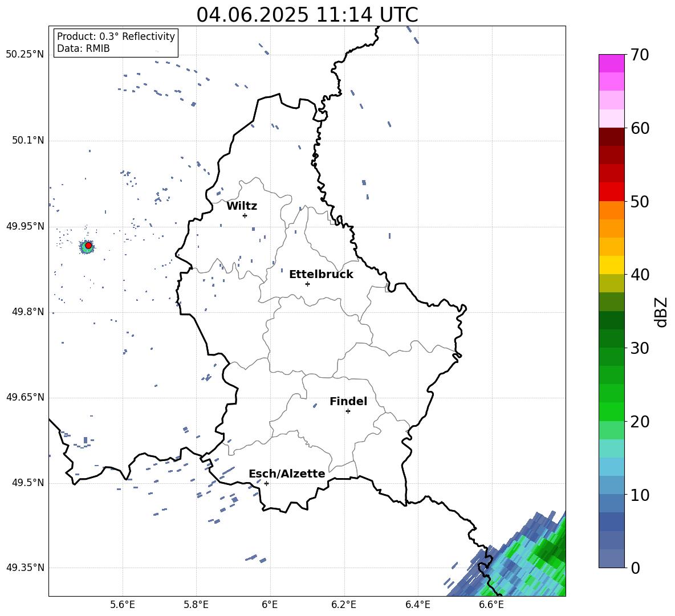Click the Wiltz station cross marker
Image resolution: width=675 pixels, height=616 pixels.
pyautogui.click(x=245, y=215)
